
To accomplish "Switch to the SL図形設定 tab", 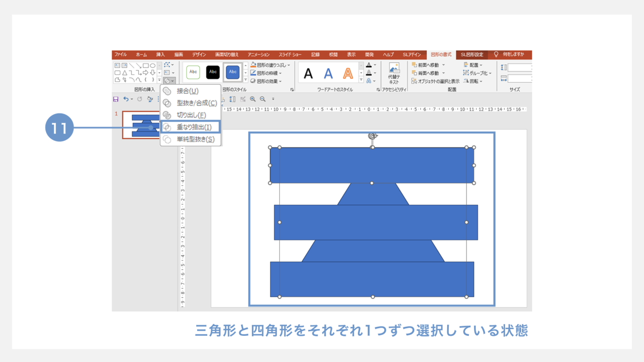I will 471,54.
